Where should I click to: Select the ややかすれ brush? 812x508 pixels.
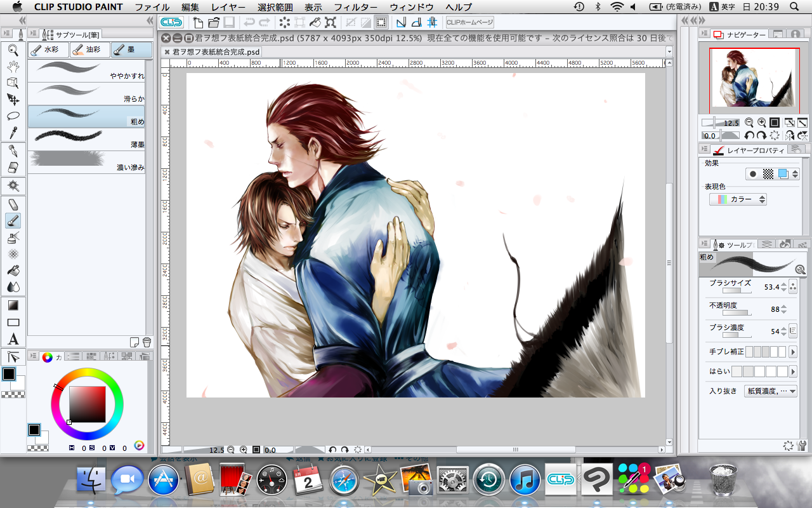pos(86,70)
